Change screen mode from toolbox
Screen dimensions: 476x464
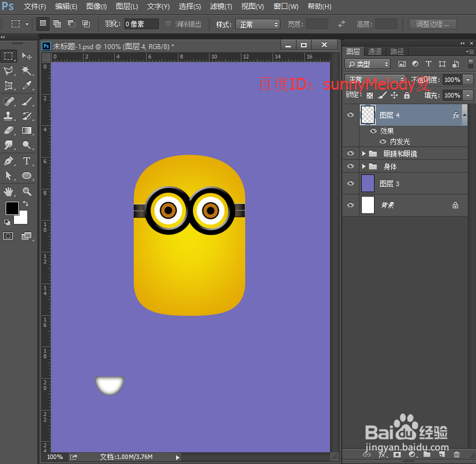click(x=27, y=236)
